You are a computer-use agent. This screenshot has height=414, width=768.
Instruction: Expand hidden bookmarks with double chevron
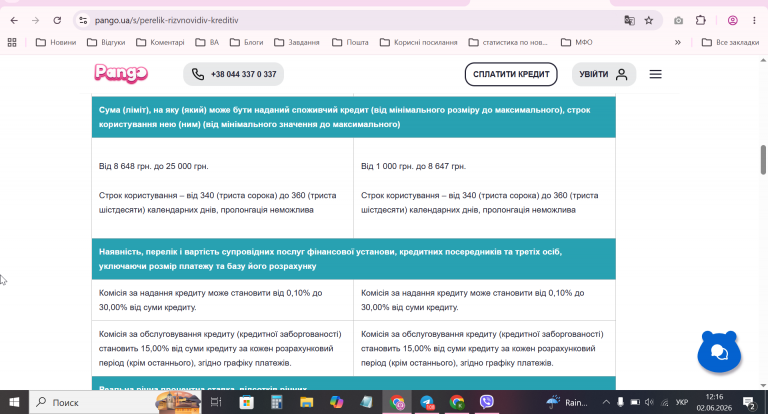click(678, 43)
